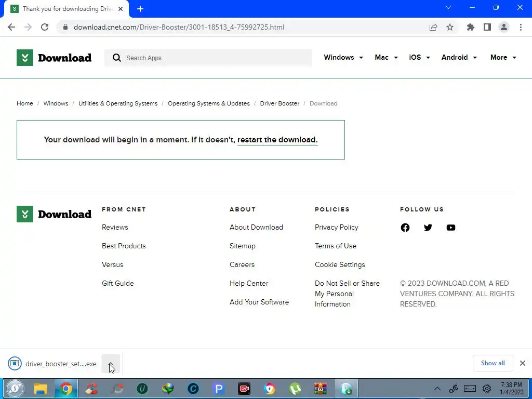Bookmark this page with the star icon
The image size is (532, 399).
450,27
